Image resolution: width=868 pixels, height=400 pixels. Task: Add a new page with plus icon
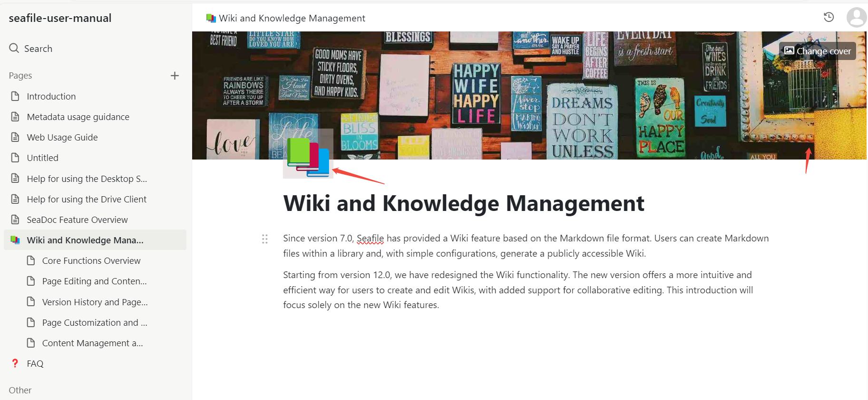175,76
